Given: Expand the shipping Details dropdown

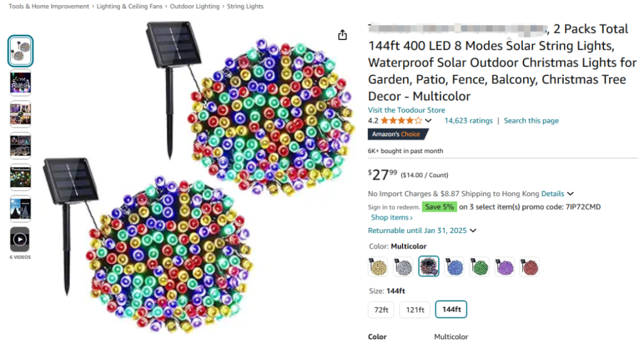Looking at the screenshot, I should [570, 194].
